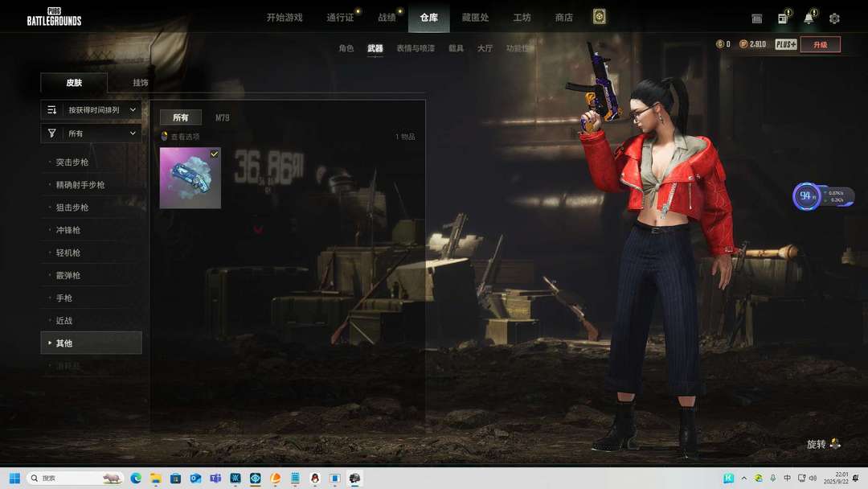Viewport: 868px width, 489px height.
Task: Open the notifications bell icon
Action: coord(809,18)
